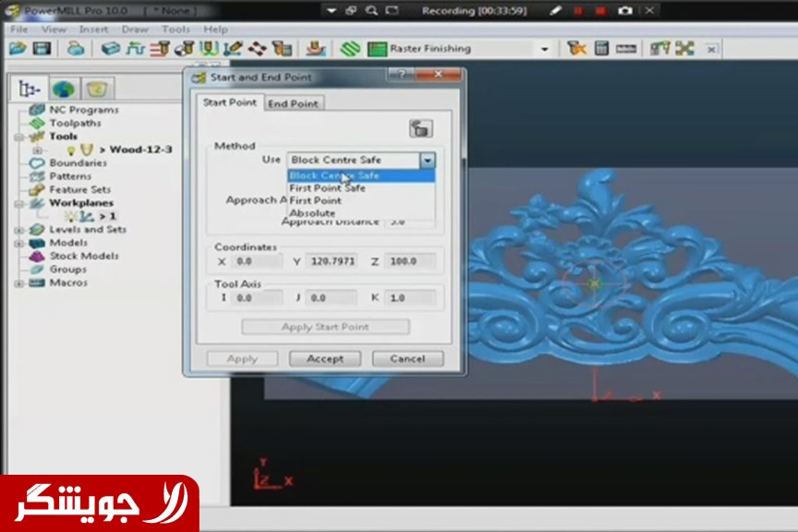
Task: Open the Raster Finishing strategy dropdown
Action: (x=544, y=49)
